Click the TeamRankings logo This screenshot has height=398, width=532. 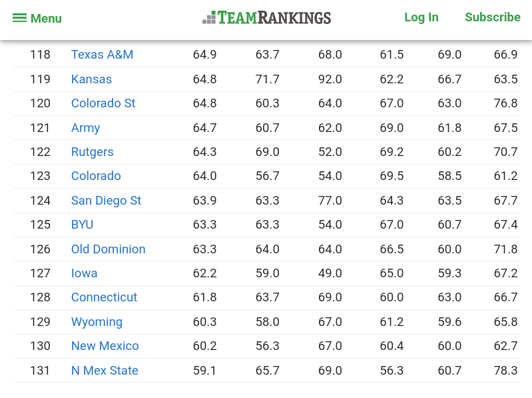click(266, 17)
